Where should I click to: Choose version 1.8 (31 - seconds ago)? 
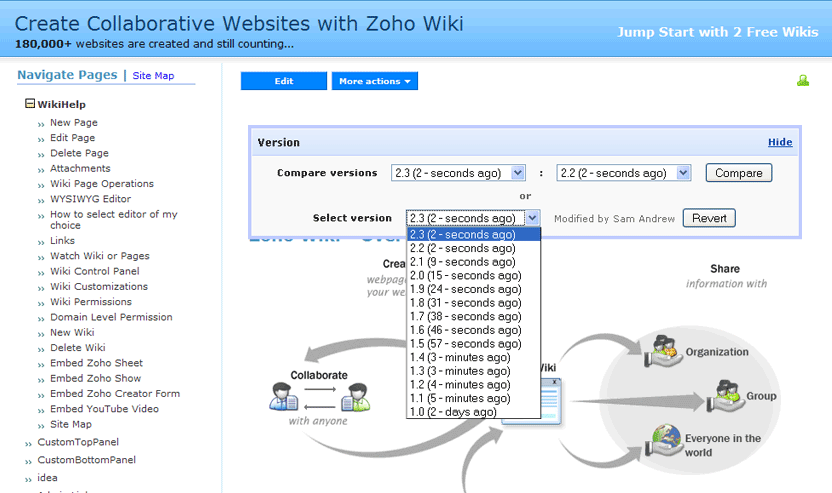[473, 303]
